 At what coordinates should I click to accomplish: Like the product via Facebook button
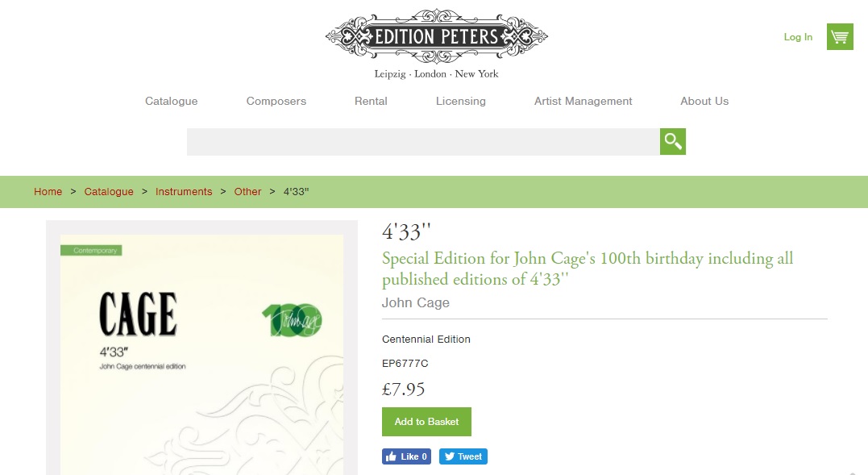pyautogui.click(x=406, y=456)
